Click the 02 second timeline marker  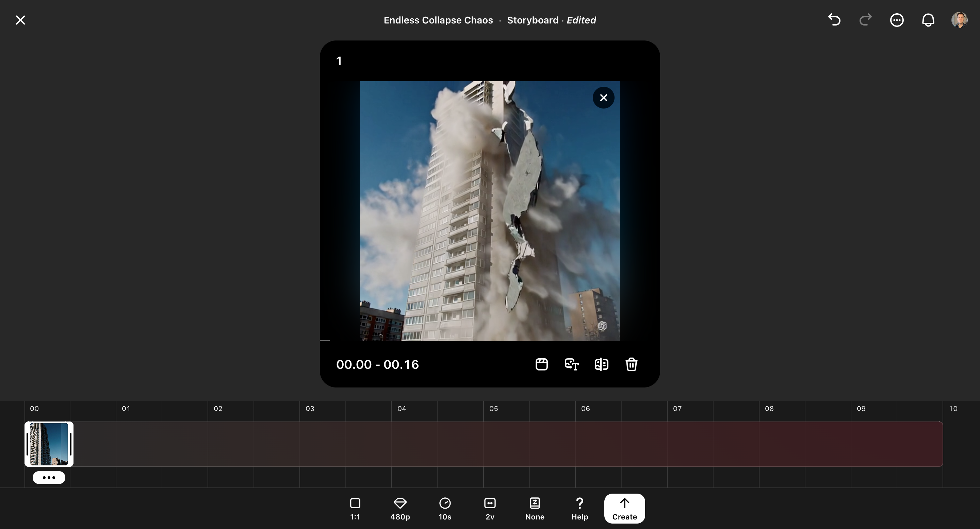(218, 409)
